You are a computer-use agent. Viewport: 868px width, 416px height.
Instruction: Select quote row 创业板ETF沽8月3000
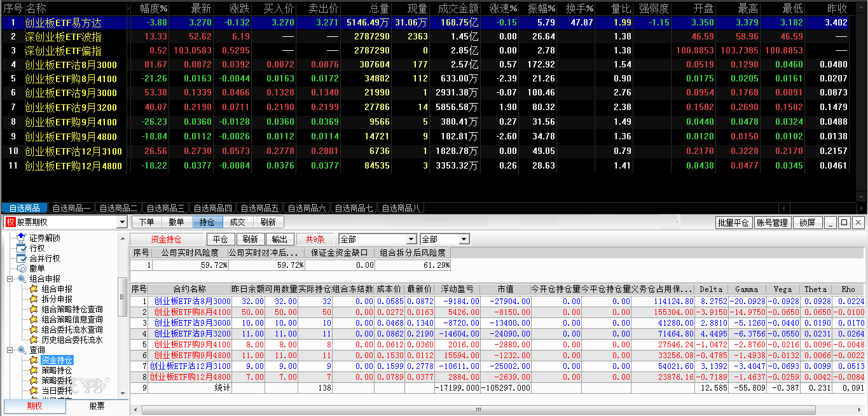(x=425, y=64)
